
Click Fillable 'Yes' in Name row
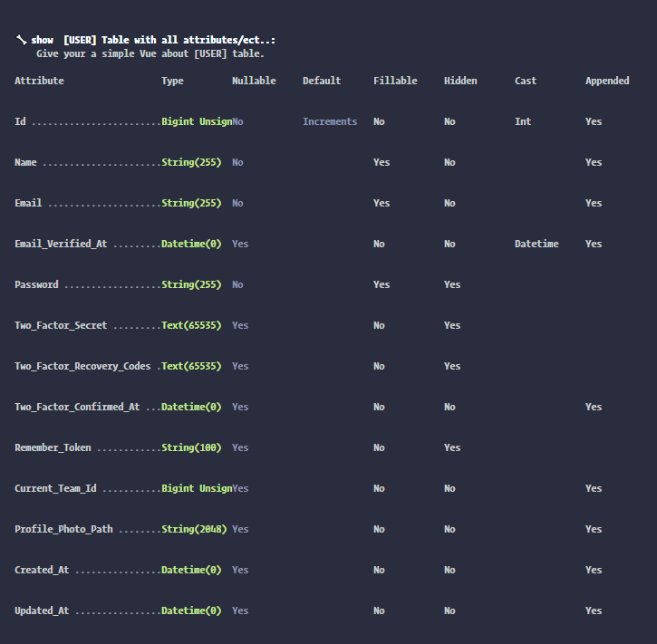pyautogui.click(x=382, y=162)
